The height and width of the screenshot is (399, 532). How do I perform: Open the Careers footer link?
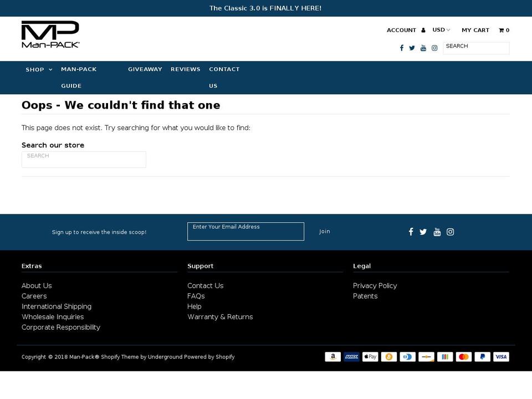point(34,296)
